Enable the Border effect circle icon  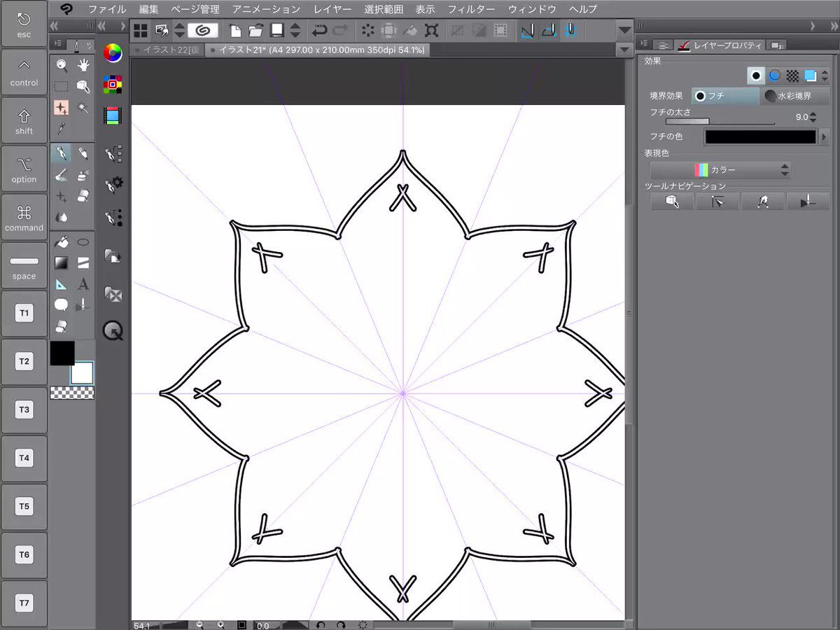[x=755, y=75]
